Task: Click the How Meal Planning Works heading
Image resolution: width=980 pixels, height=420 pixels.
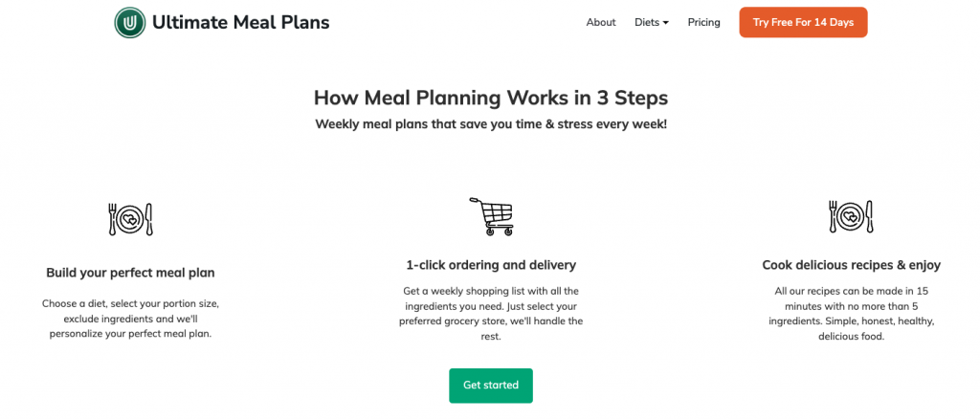Action: point(491,98)
